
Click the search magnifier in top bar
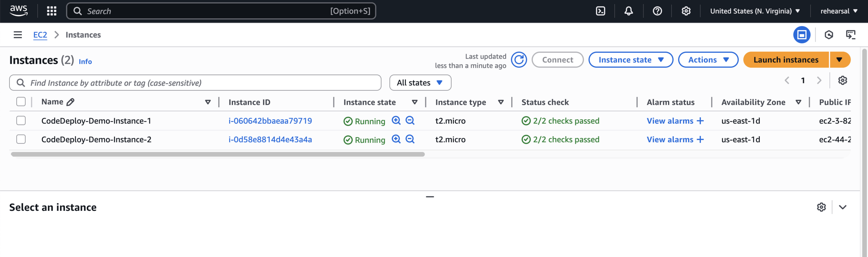tap(77, 11)
